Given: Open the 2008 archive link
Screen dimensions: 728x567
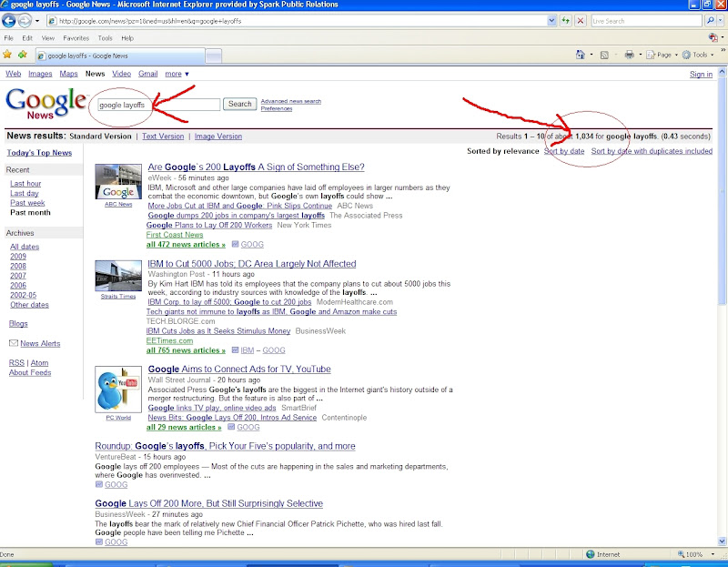Looking at the screenshot, I should (x=18, y=266).
